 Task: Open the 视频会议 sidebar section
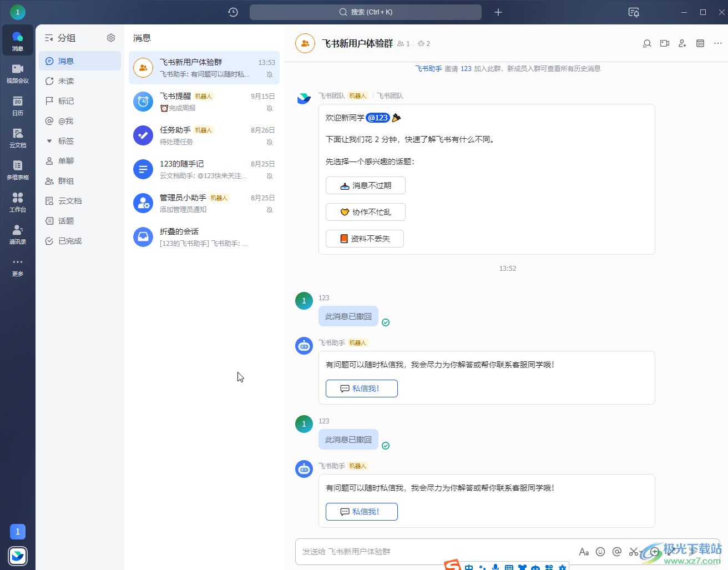(18, 73)
